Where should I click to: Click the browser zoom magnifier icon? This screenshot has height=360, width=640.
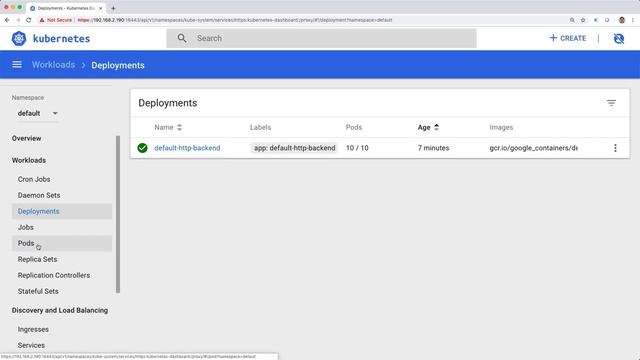click(572, 20)
